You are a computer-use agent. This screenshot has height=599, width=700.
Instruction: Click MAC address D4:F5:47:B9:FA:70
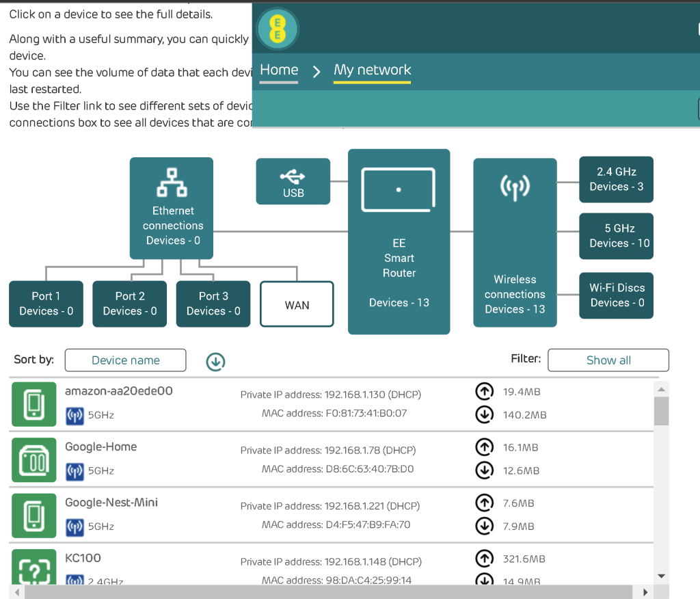point(336,524)
